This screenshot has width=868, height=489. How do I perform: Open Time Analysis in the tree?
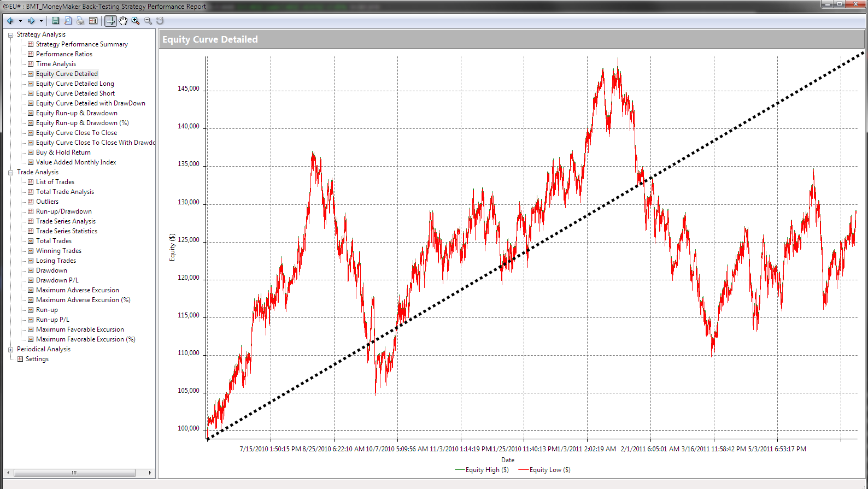tap(56, 64)
